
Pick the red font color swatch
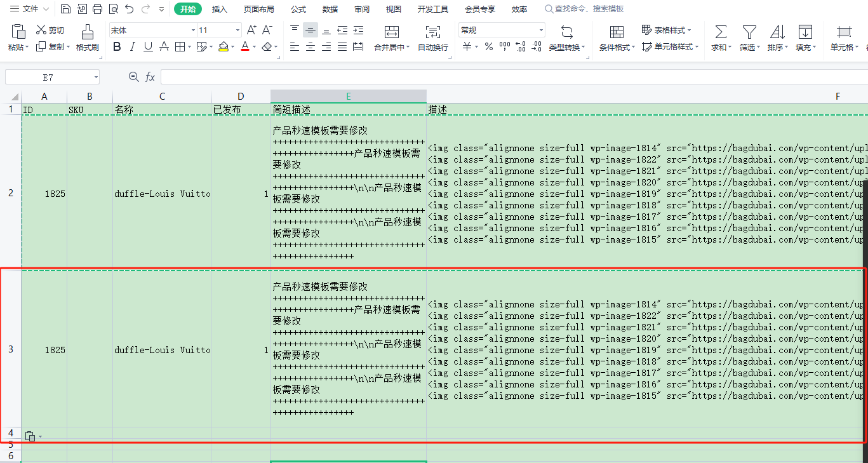246,49
